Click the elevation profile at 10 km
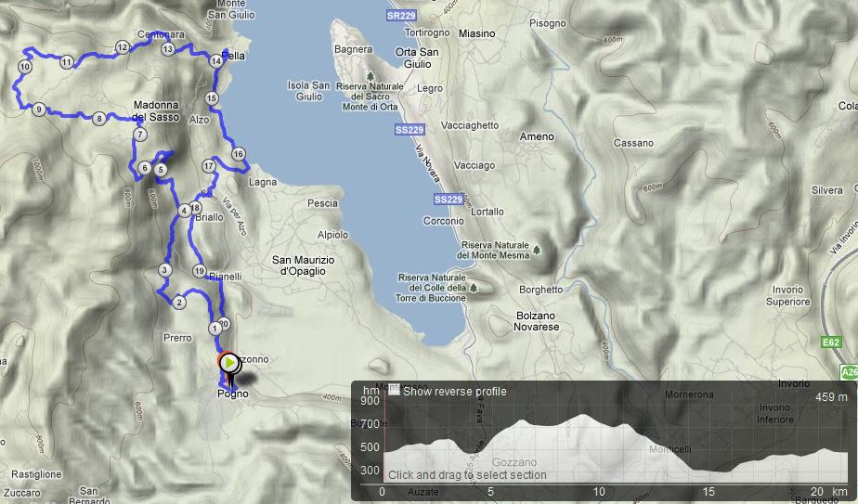Viewport: 858px width, 504px height. click(x=600, y=447)
